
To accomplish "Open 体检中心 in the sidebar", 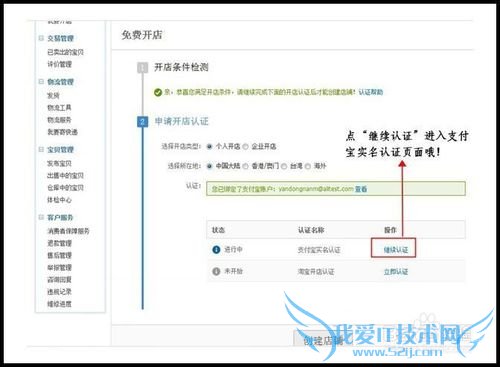I will coord(59,200).
